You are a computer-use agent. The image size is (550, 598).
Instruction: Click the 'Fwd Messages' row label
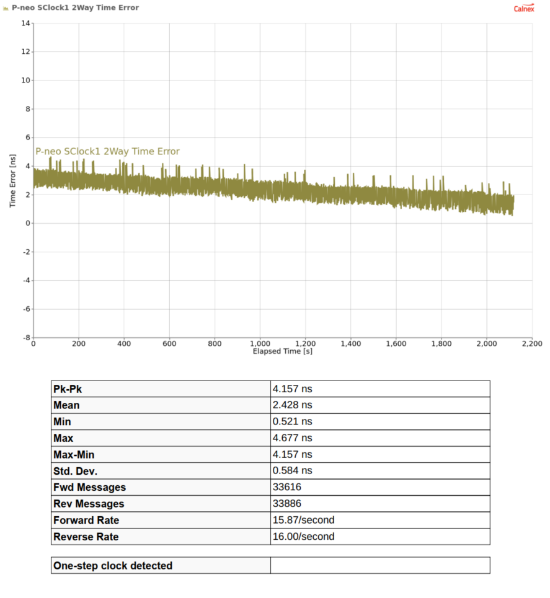tap(90, 487)
